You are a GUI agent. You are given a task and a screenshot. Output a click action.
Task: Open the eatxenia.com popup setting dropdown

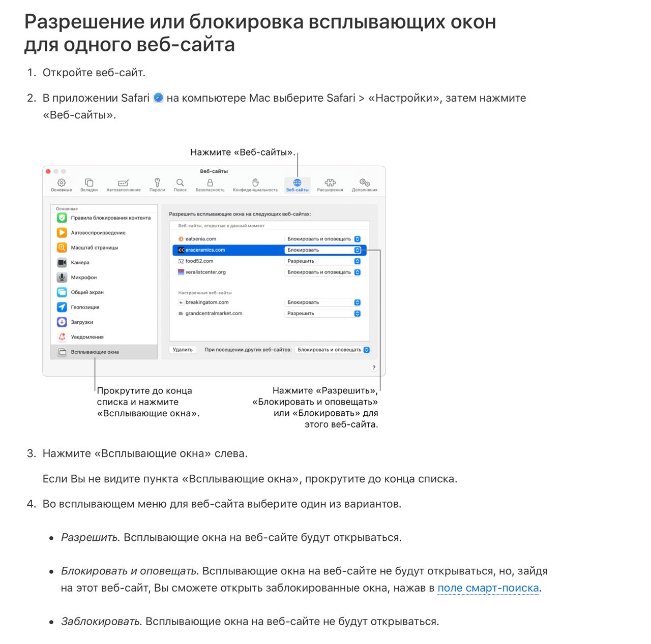322,239
